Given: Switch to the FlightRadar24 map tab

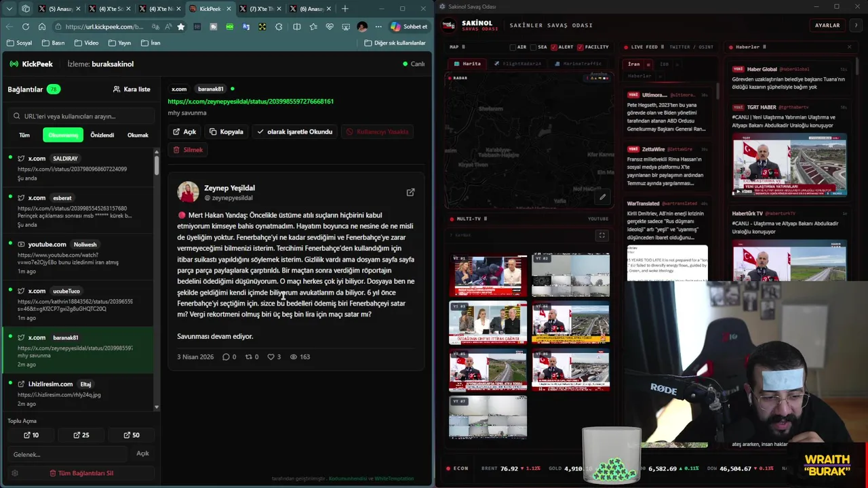Looking at the screenshot, I should click(x=517, y=64).
